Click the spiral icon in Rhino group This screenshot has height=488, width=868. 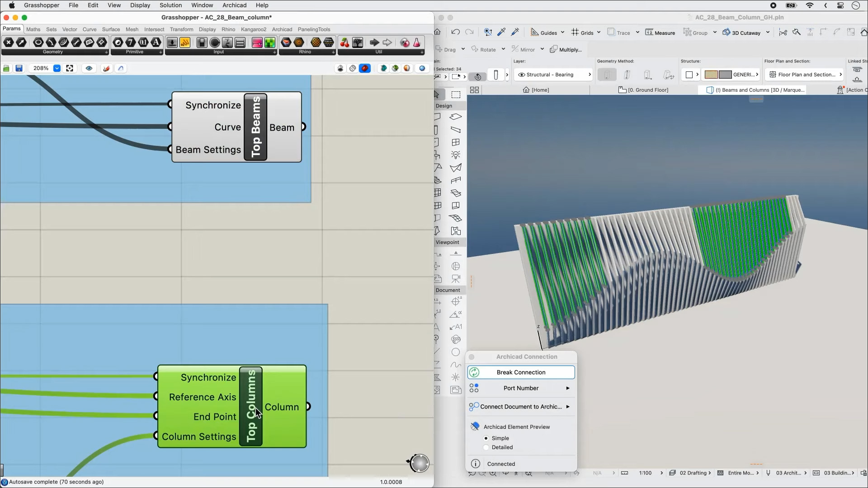[x=299, y=42]
